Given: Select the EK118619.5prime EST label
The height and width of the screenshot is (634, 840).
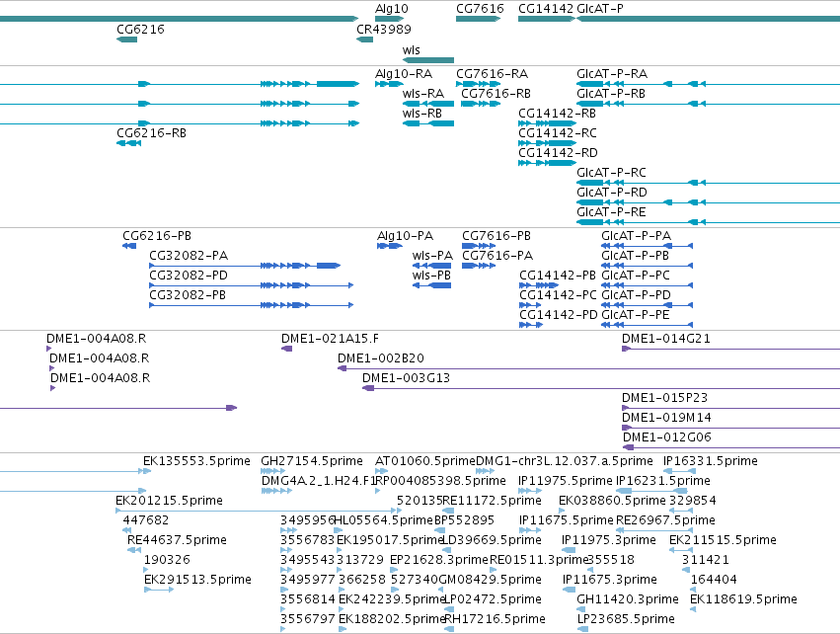Looking at the screenshot, I should point(743,600).
